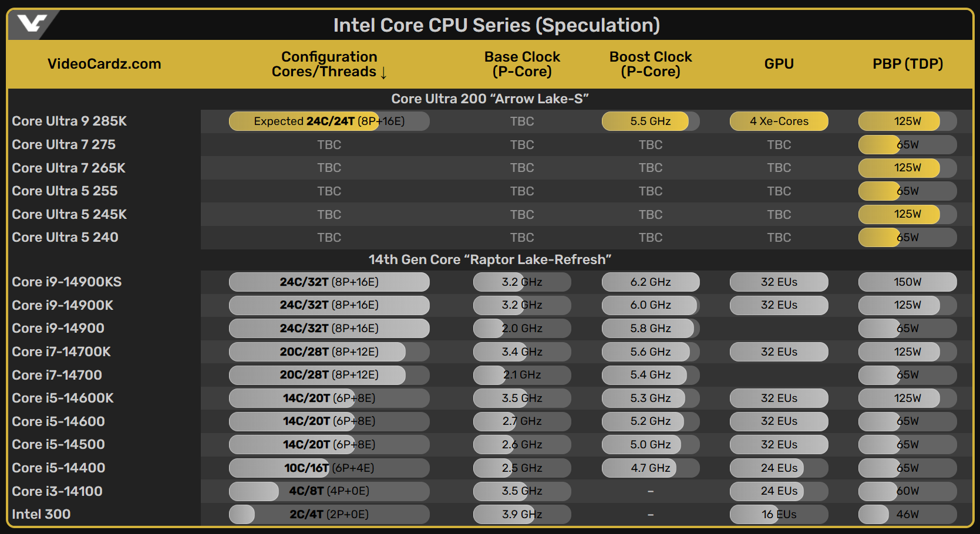Click the PBP (TDP) column header

(x=908, y=64)
